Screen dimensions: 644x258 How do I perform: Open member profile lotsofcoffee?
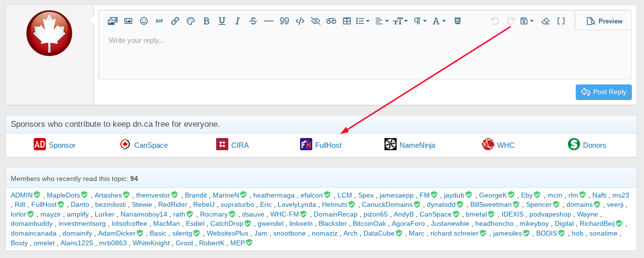click(x=129, y=223)
